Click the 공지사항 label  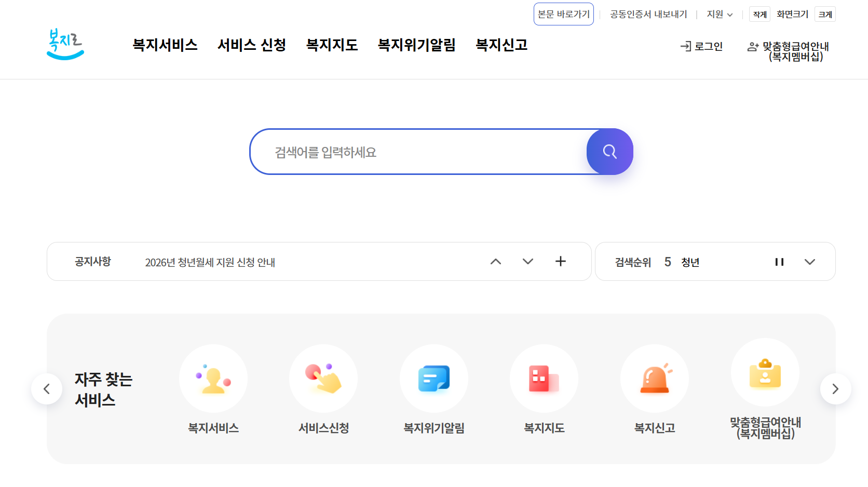(x=93, y=261)
